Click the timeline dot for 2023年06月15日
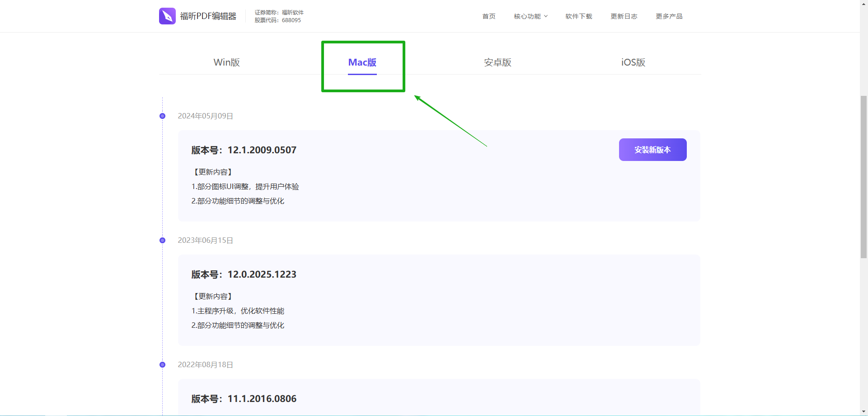Image resolution: width=868 pixels, height=416 pixels. click(162, 241)
